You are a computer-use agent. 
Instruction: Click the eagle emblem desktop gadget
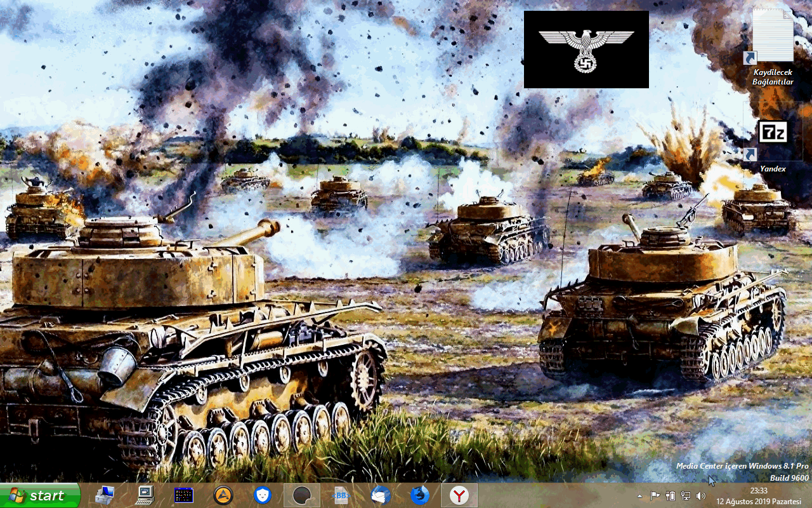(586, 49)
